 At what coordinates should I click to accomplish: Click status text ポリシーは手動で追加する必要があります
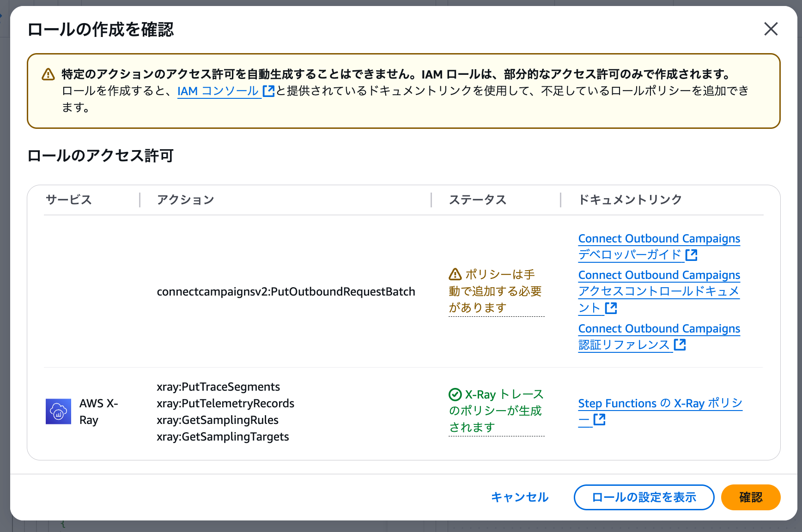pyautogui.click(x=497, y=291)
